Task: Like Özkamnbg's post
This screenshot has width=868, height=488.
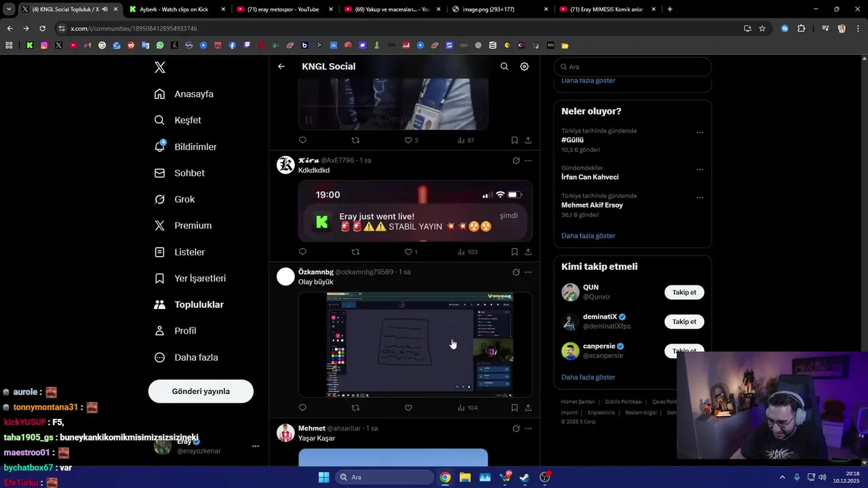Action: coord(408,407)
